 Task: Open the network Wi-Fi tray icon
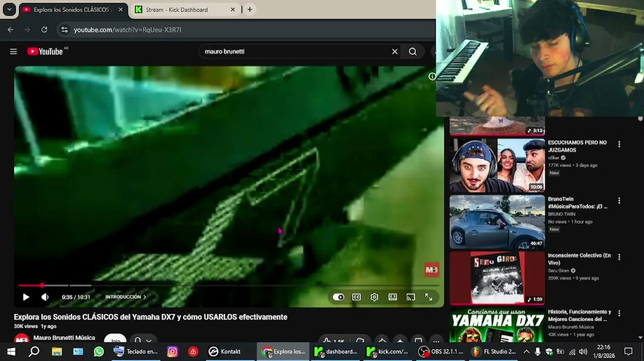point(572,351)
